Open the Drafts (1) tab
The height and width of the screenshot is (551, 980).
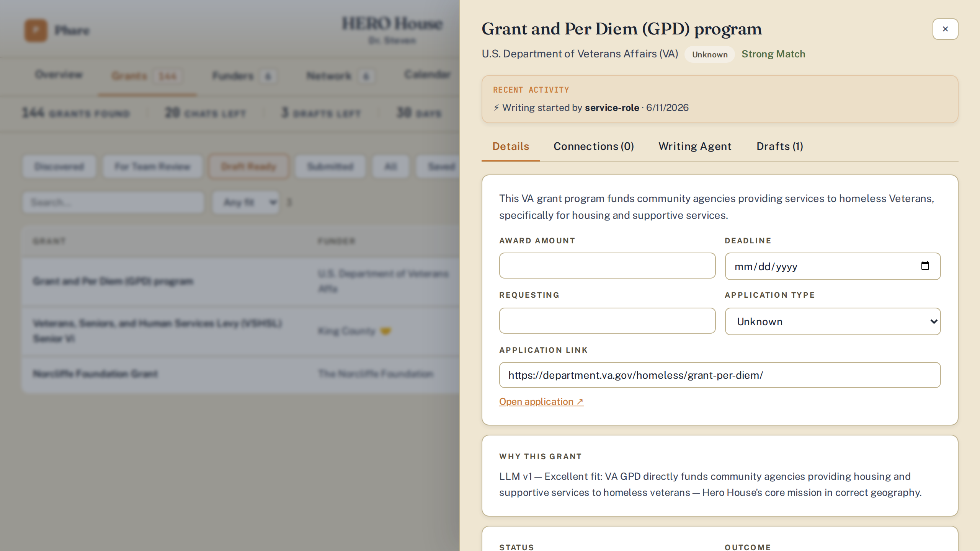[780, 146]
